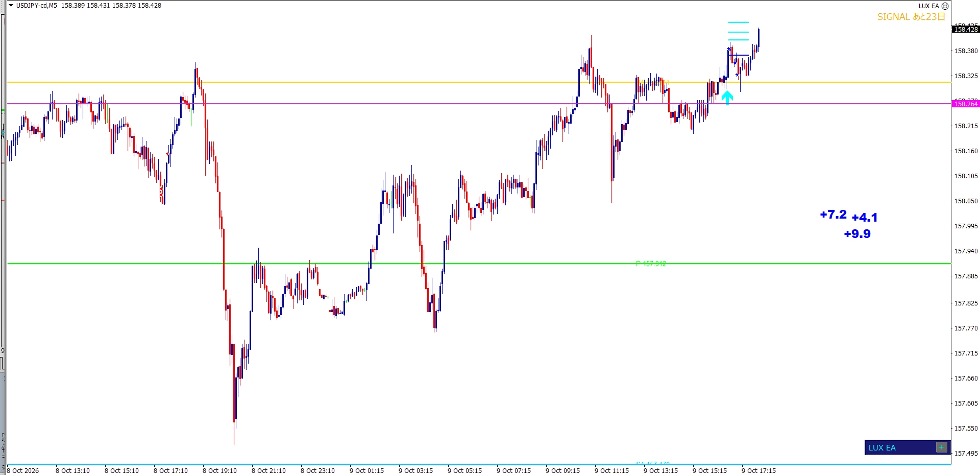This screenshot has width=980, height=475.
Task: Click the +7.2 profit label
Action: click(833, 215)
